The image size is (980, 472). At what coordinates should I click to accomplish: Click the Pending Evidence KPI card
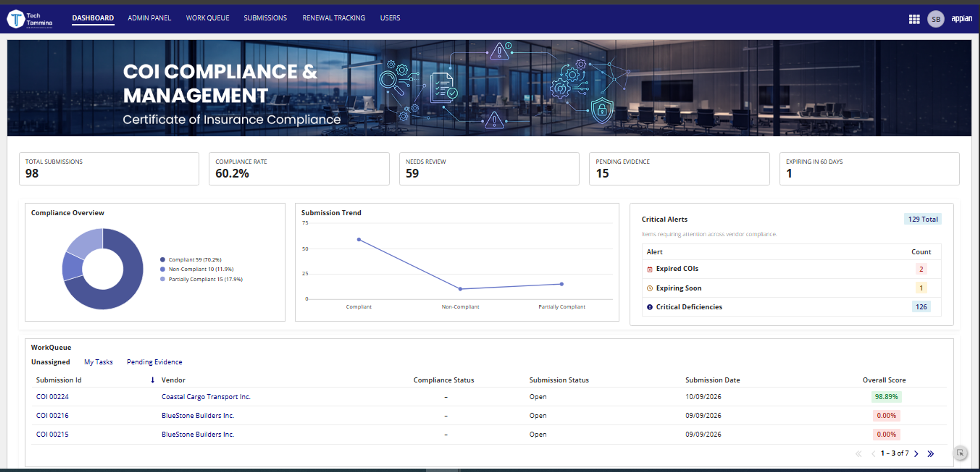click(x=679, y=169)
